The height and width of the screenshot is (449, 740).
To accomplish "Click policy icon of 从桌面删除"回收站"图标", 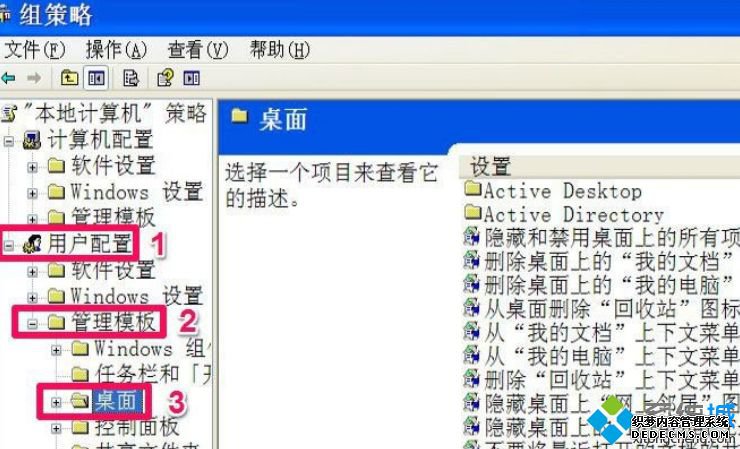I will click(471, 308).
